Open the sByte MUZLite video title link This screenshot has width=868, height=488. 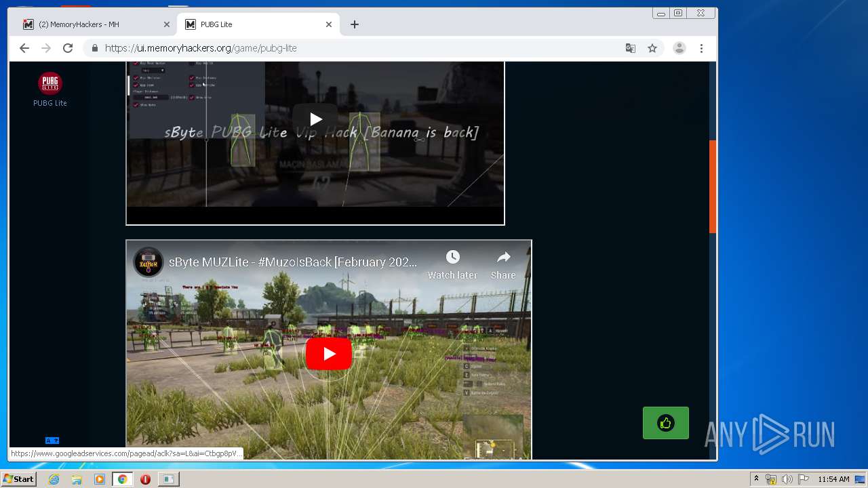[293, 262]
